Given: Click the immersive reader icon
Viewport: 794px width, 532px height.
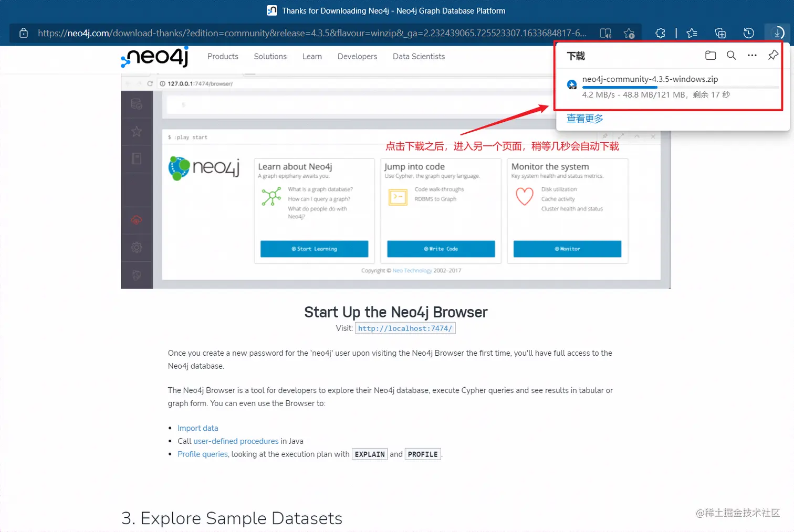Looking at the screenshot, I should click(x=605, y=33).
